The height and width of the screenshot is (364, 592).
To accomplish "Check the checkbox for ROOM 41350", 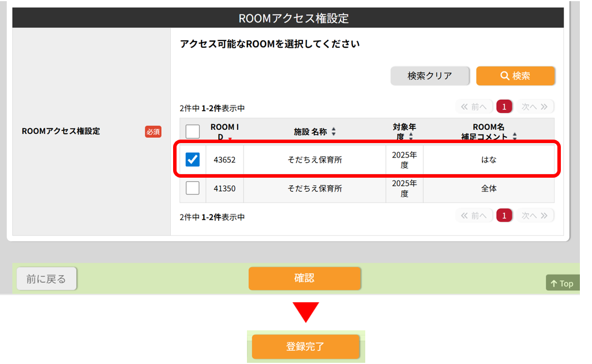I will 193,188.
